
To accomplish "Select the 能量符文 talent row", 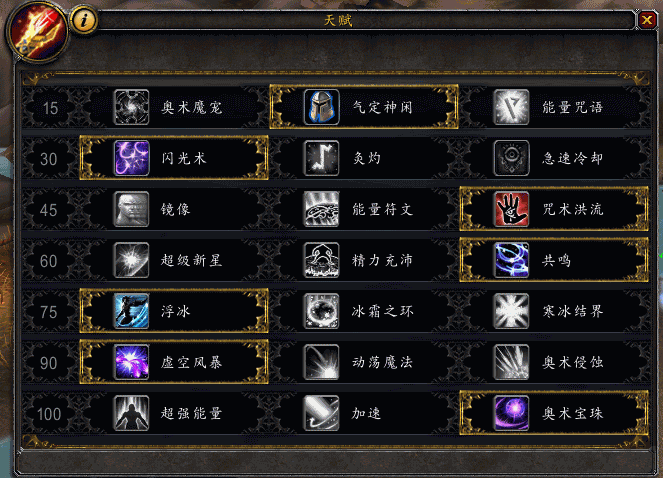I will point(364,209).
